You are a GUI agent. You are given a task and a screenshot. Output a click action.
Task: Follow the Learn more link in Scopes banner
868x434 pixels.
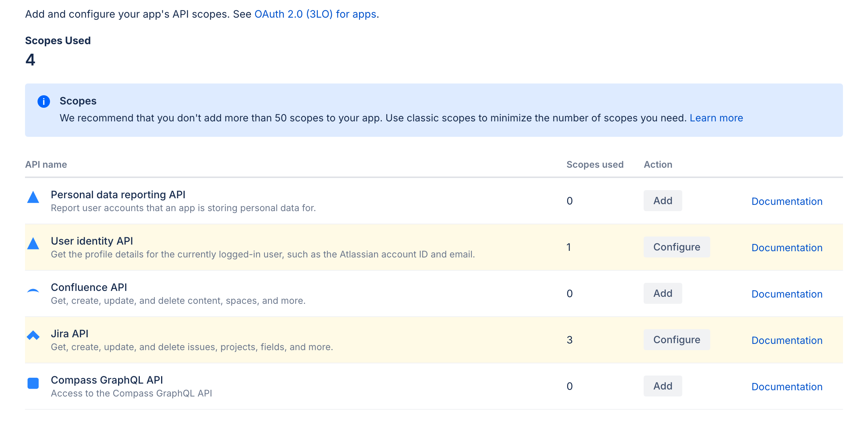(x=716, y=118)
